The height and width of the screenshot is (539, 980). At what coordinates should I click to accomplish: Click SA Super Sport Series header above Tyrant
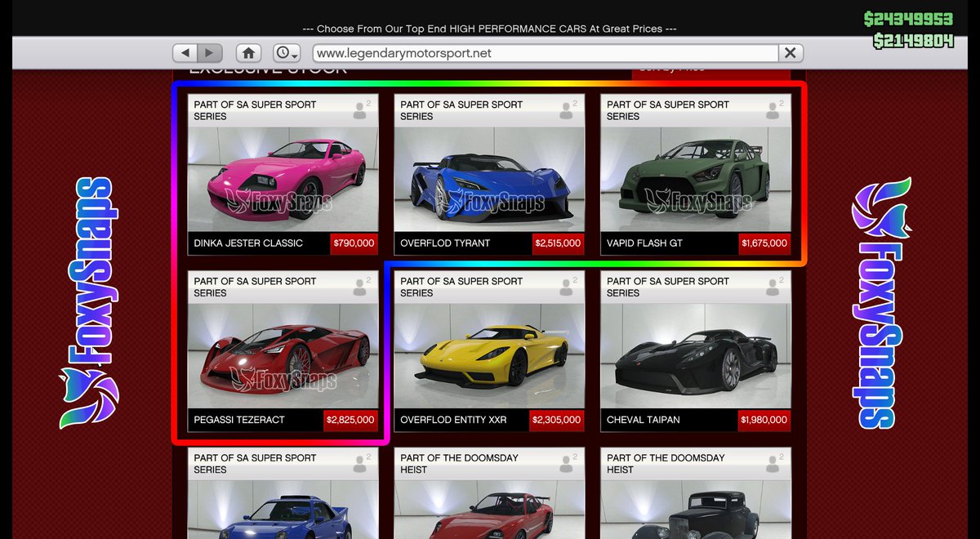tap(461, 110)
